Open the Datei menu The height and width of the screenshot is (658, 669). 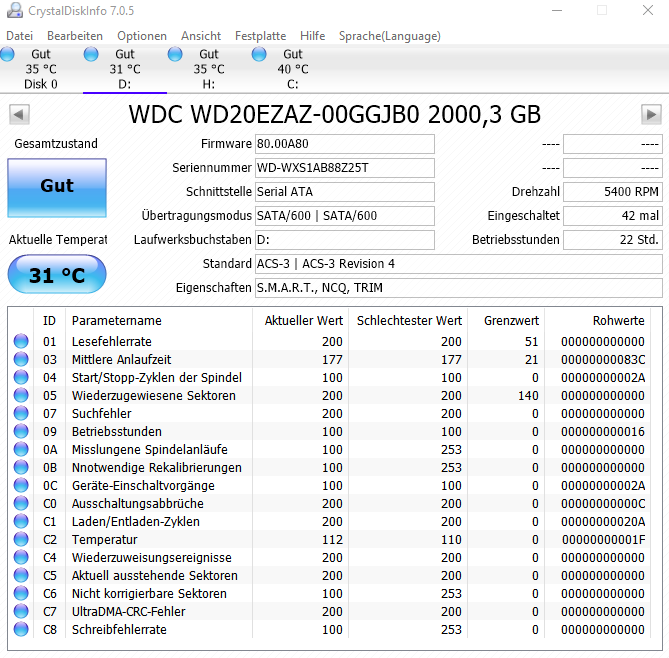pyautogui.click(x=20, y=36)
